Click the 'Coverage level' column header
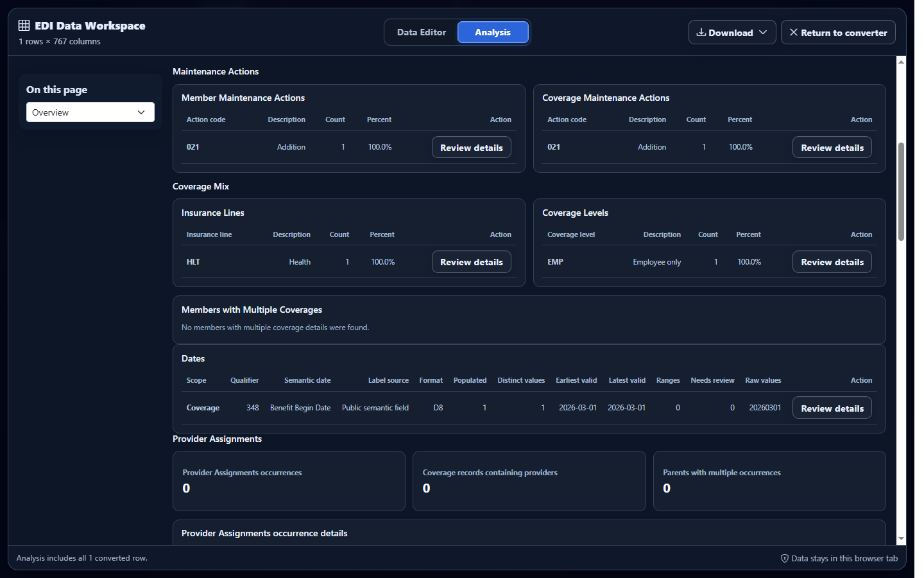The image size is (924, 578). coord(571,234)
